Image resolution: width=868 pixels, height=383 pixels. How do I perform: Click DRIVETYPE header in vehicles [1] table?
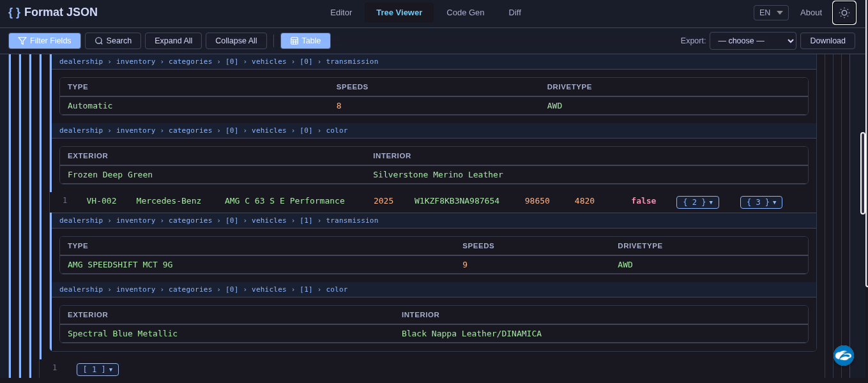(x=640, y=246)
